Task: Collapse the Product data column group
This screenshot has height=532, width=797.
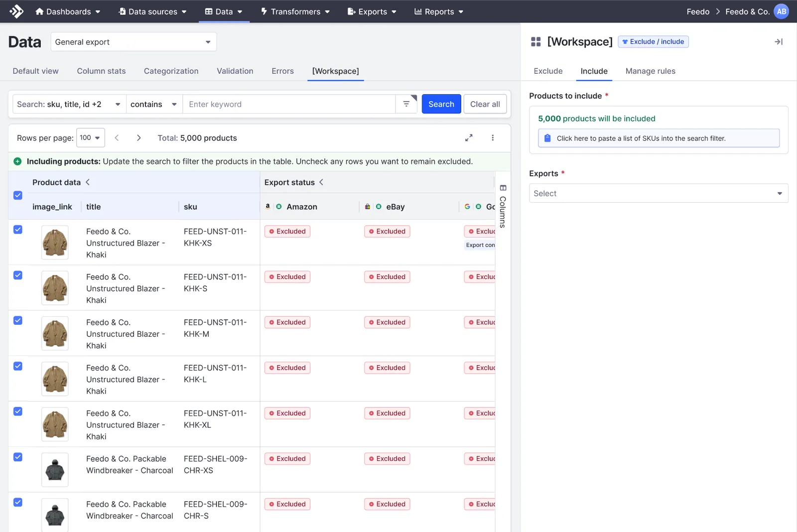Action: pyautogui.click(x=88, y=182)
